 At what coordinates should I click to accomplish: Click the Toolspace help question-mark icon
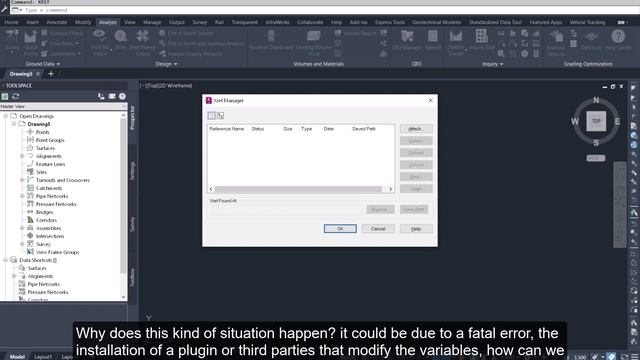coord(122,96)
